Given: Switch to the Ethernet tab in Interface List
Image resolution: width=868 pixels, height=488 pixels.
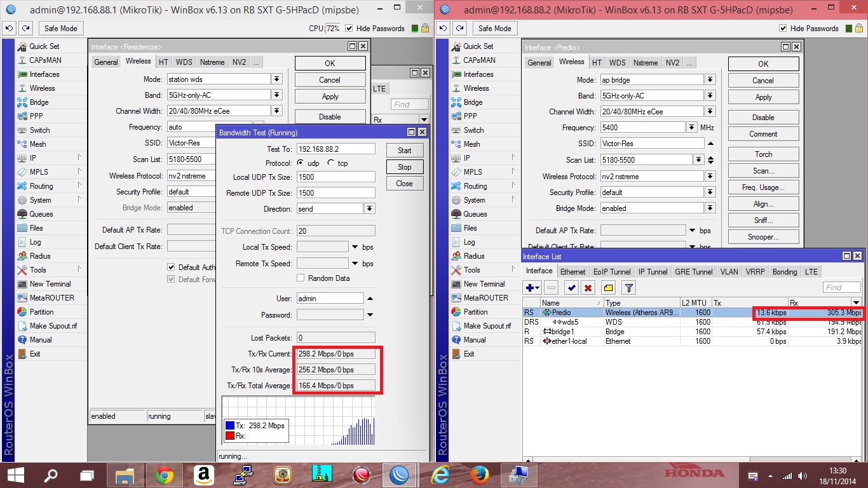Looking at the screenshot, I should coord(573,271).
